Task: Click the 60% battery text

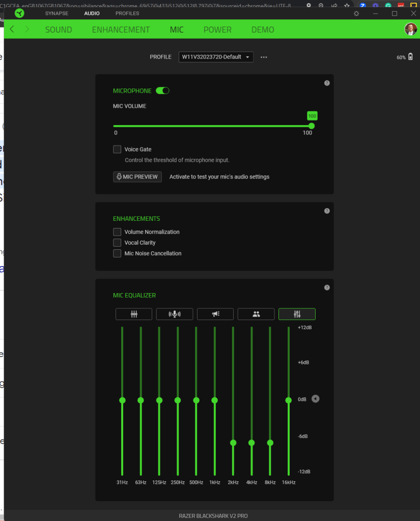Action: point(401,57)
